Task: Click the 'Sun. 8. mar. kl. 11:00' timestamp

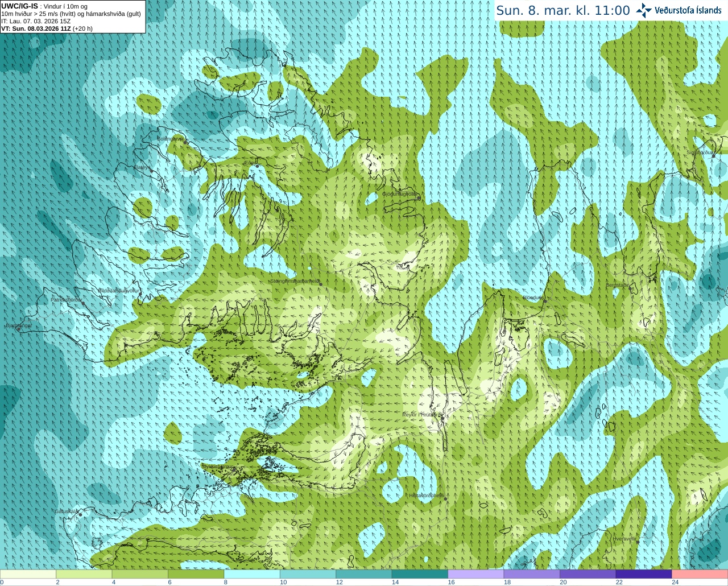Action: tap(563, 10)
